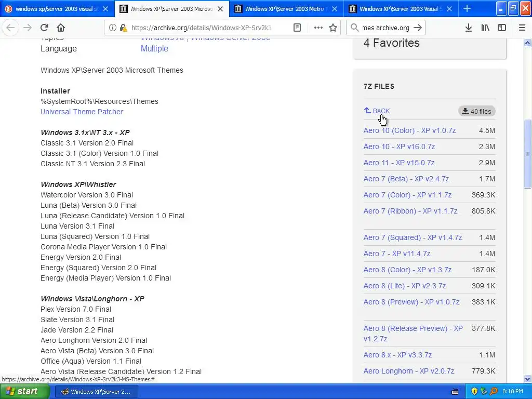
Task: Download Aero 8 (Lite) - XP v2.3.7z
Action: point(404,286)
